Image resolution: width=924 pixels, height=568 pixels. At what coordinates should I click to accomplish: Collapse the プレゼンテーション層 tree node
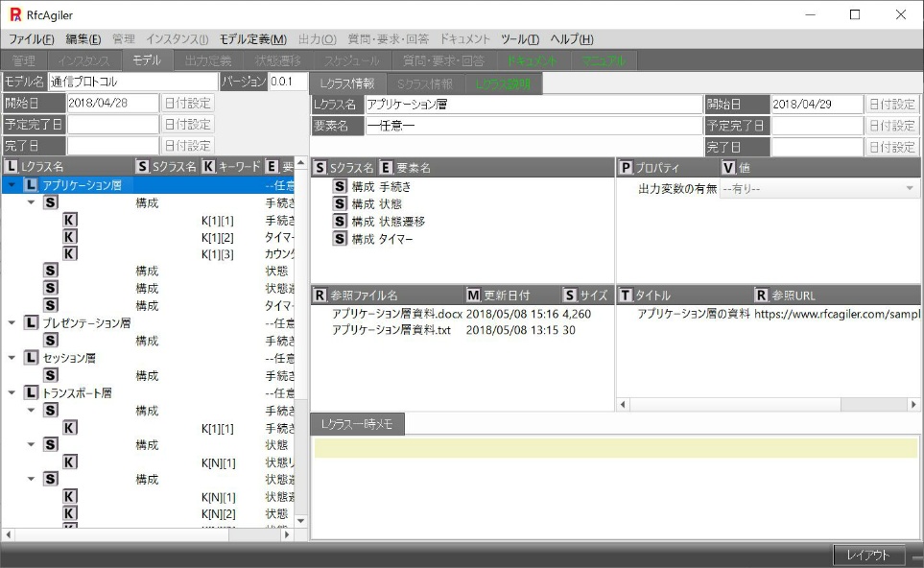click(12, 323)
